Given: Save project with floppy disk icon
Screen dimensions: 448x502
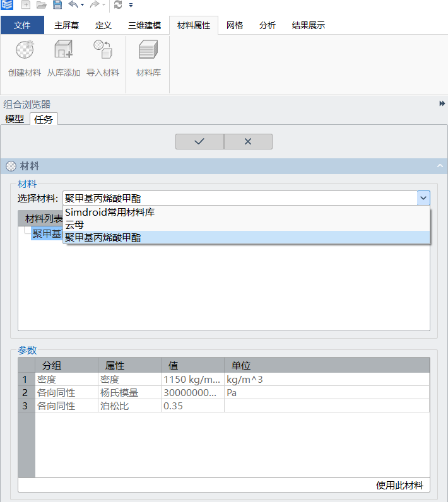Looking at the screenshot, I should [x=57, y=4].
